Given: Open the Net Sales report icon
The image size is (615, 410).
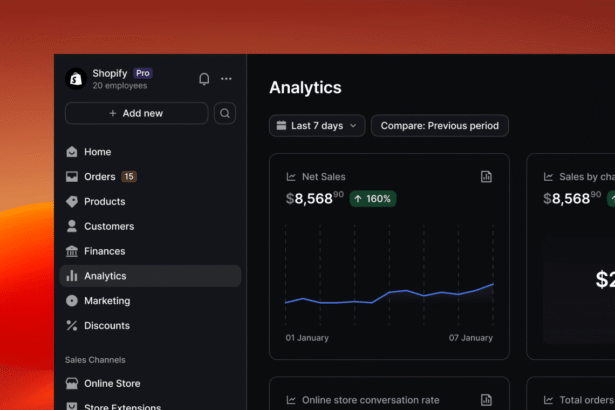Looking at the screenshot, I should point(486,177).
